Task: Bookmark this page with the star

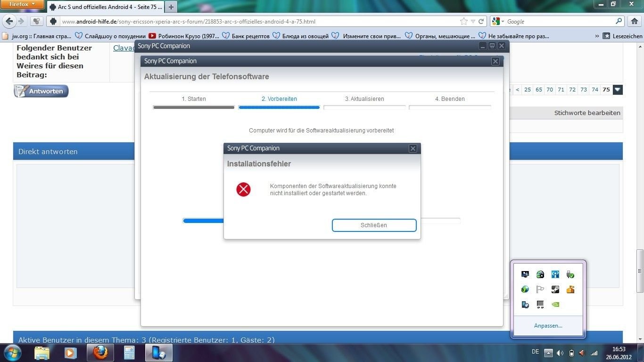Action: coord(464,22)
